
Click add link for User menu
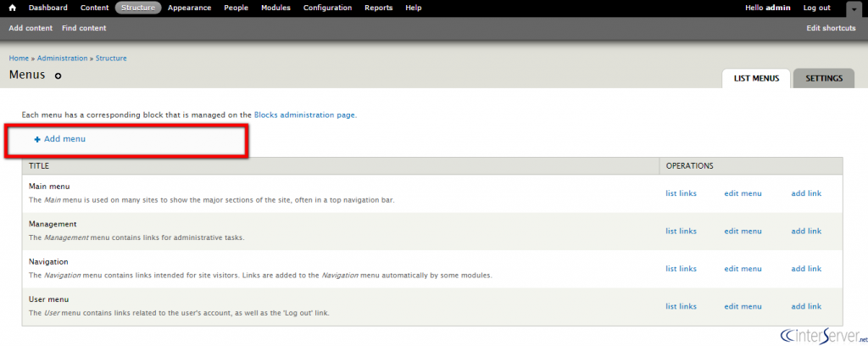point(806,306)
